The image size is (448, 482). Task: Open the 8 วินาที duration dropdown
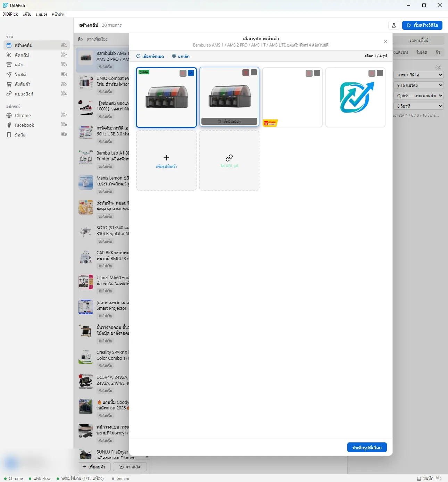click(419, 106)
